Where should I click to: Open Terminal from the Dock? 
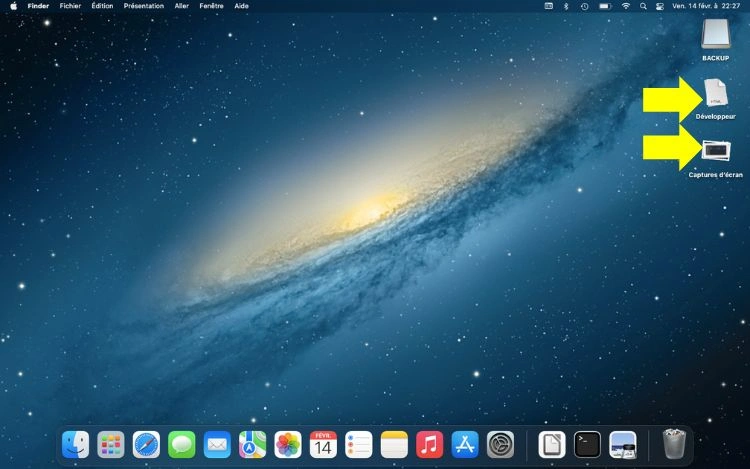point(587,444)
